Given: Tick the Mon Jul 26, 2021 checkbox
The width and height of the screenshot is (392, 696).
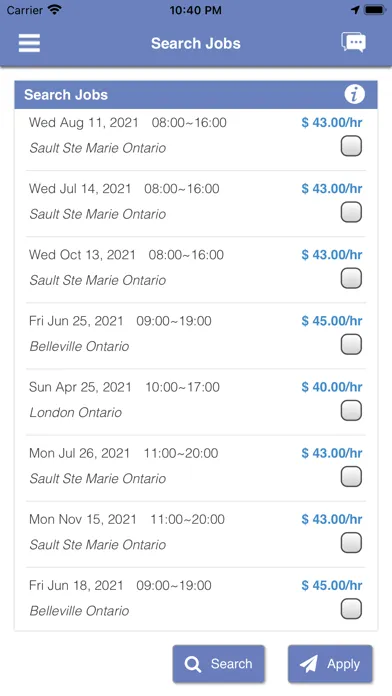Looking at the screenshot, I should pos(351,477).
